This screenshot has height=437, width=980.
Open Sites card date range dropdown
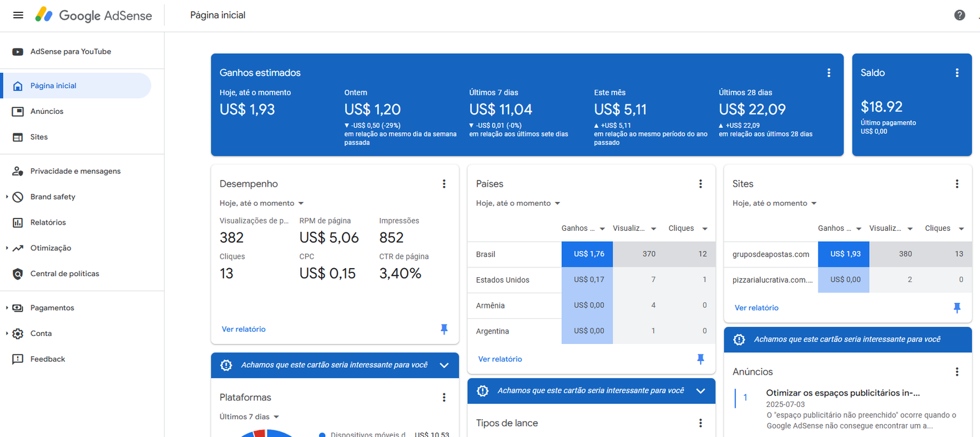[775, 203]
